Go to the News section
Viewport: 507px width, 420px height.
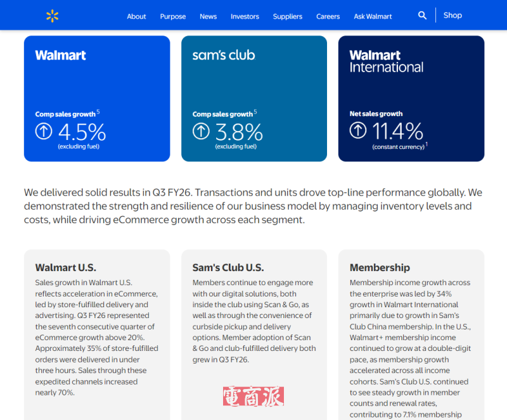pyautogui.click(x=208, y=16)
